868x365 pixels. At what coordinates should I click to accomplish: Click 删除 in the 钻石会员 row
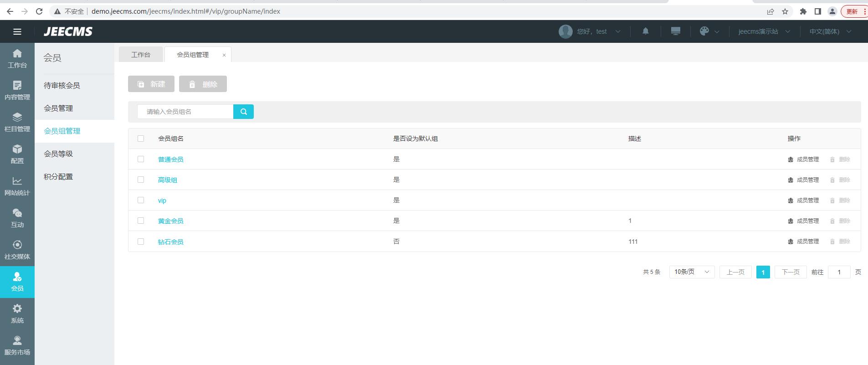840,242
